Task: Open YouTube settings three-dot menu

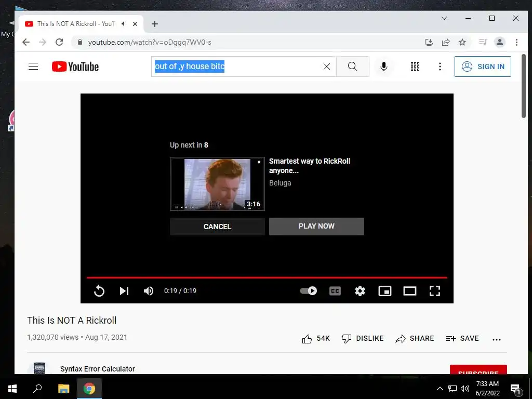Action: pyautogui.click(x=440, y=66)
